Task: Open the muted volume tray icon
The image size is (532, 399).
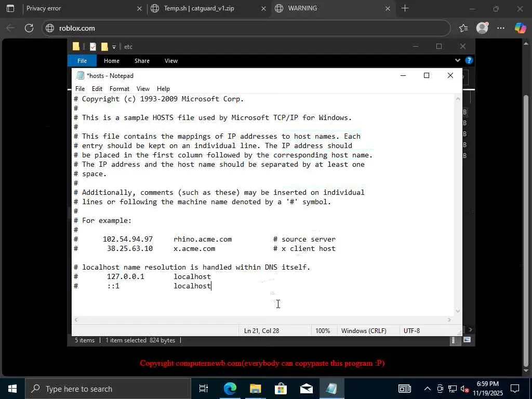Action: 465,389
